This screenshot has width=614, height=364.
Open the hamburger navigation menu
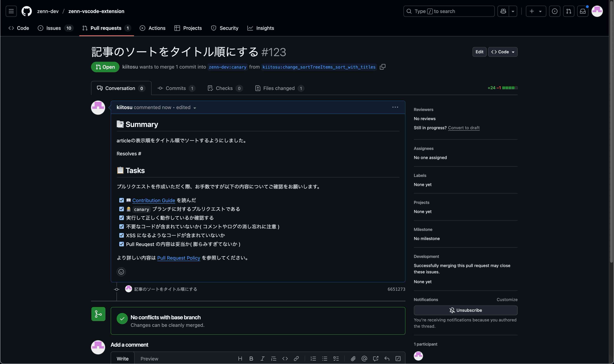click(x=11, y=11)
